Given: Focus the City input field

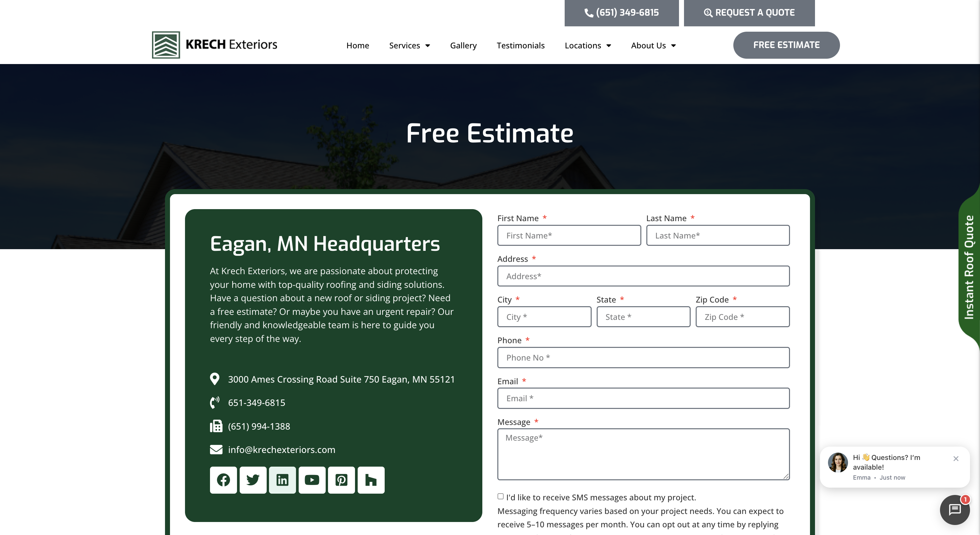Looking at the screenshot, I should [544, 317].
